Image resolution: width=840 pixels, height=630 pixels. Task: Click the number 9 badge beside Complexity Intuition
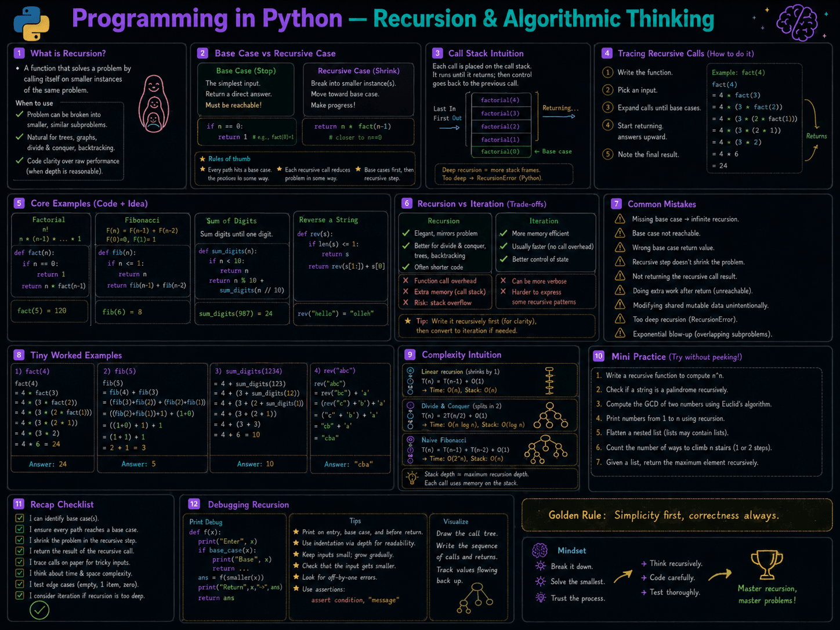[x=410, y=354]
